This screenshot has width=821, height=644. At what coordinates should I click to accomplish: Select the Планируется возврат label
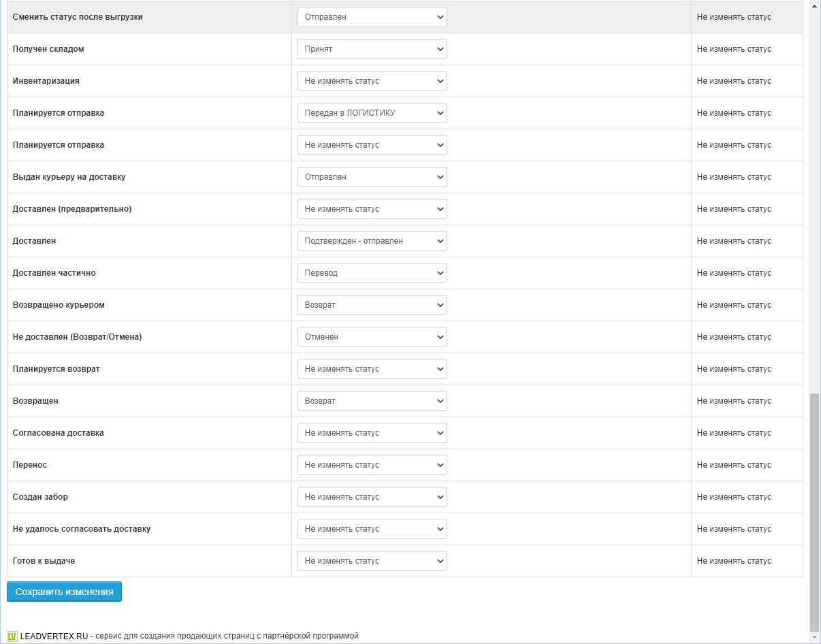(x=57, y=369)
